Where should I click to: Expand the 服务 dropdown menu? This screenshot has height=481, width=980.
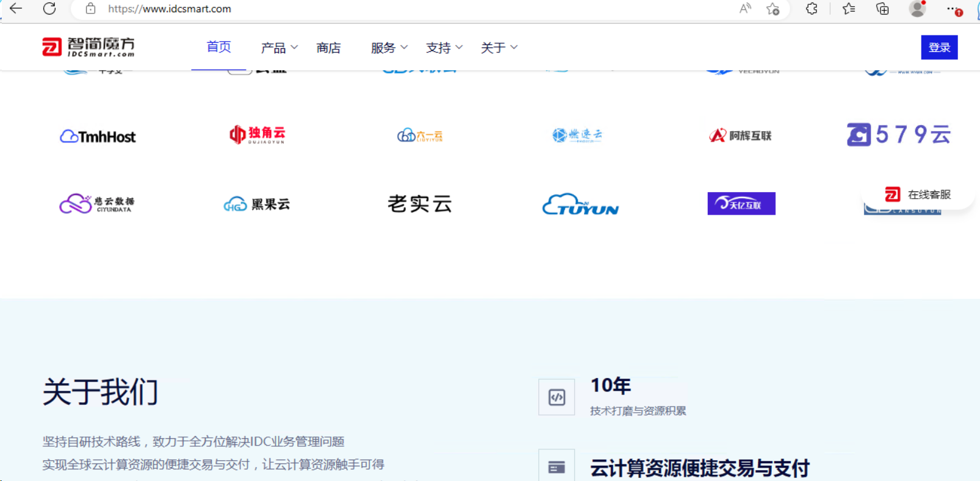tap(389, 48)
